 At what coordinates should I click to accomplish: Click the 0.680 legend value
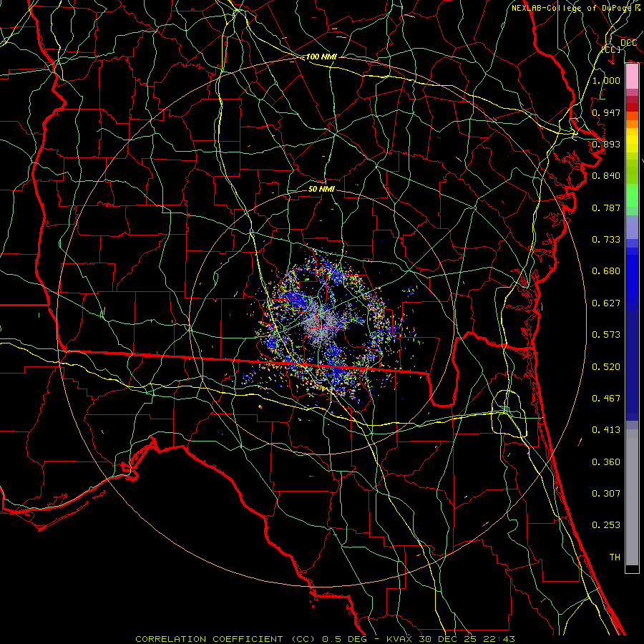[606, 271]
